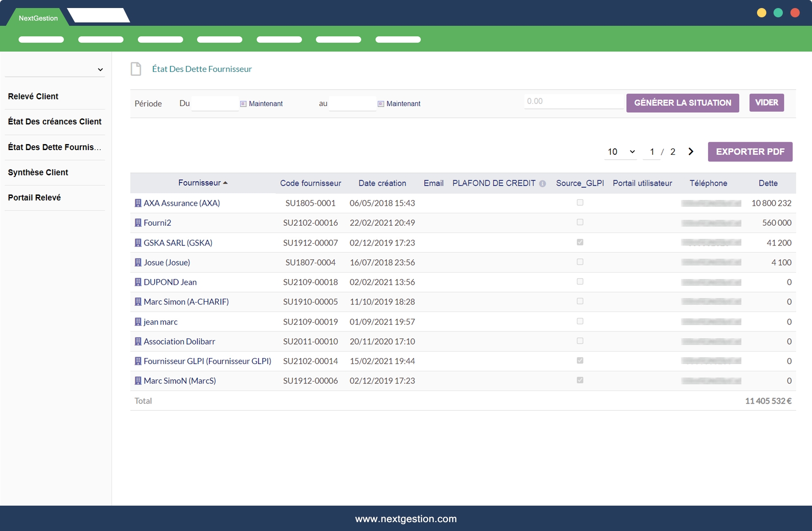Image resolution: width=812 pixels, height=531 pixels.
Task: Expand the sidebar top dropdown chevron
Action: 100,70
